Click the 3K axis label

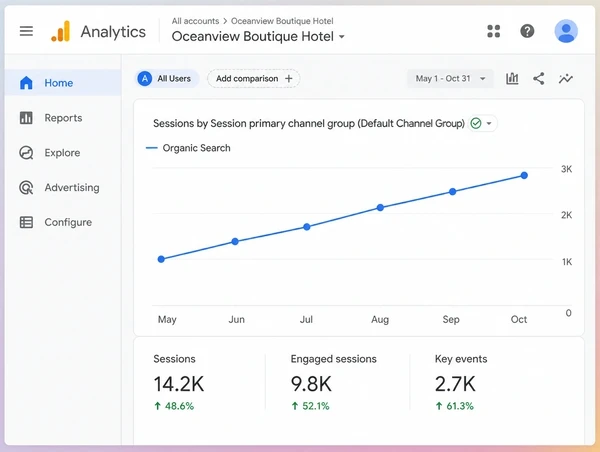tap(566, 169)
